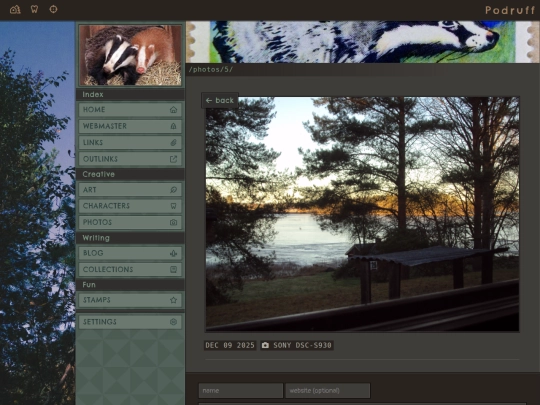Click the two badgers sidebar image
The width and height of the screenshot is (540, 405).
(130, 55)
